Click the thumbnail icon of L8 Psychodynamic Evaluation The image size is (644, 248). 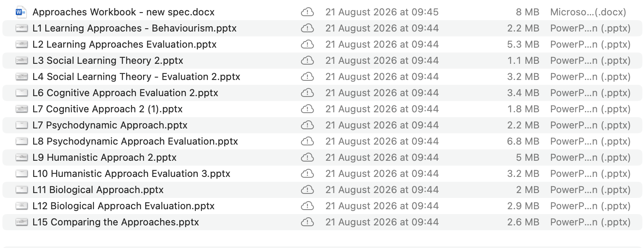click(x=21, y=141)
